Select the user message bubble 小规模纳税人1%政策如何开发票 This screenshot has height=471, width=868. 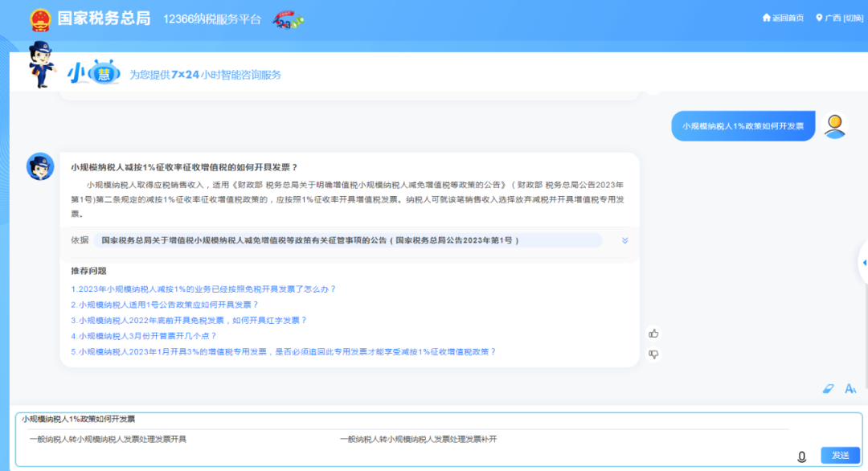coord(743,126)
